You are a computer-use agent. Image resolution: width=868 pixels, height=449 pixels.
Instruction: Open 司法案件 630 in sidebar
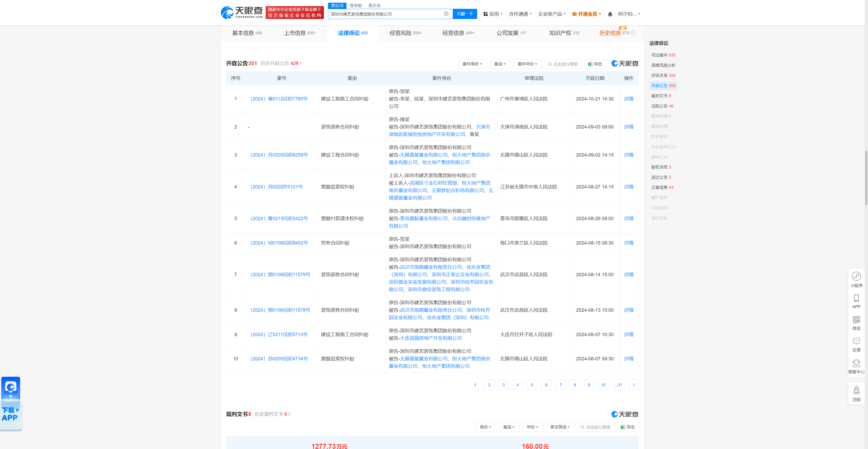[x=663, y=55]
